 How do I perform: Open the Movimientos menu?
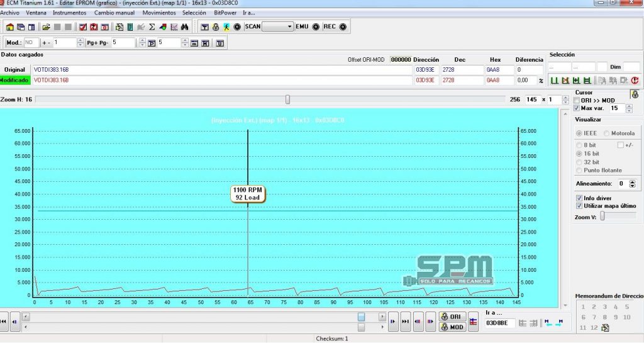(x=159, y=13)
